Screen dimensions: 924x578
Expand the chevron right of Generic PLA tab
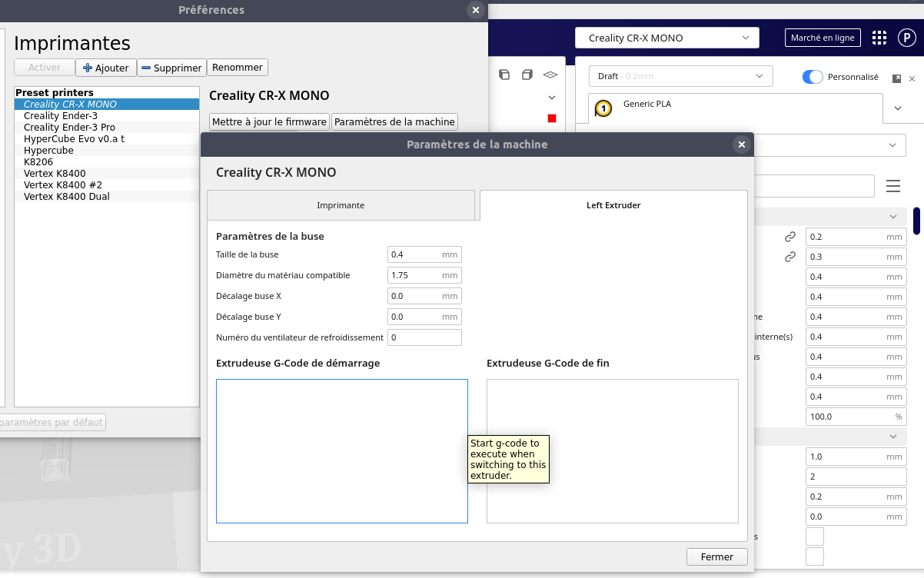tap(898, 108)
